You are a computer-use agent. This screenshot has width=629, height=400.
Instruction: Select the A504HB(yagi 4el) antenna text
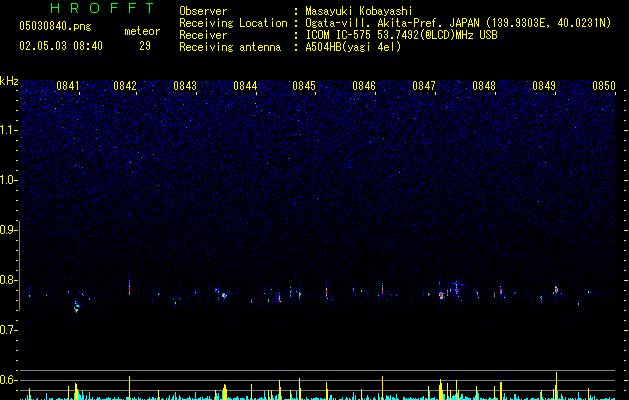click(x=353, y=47)
